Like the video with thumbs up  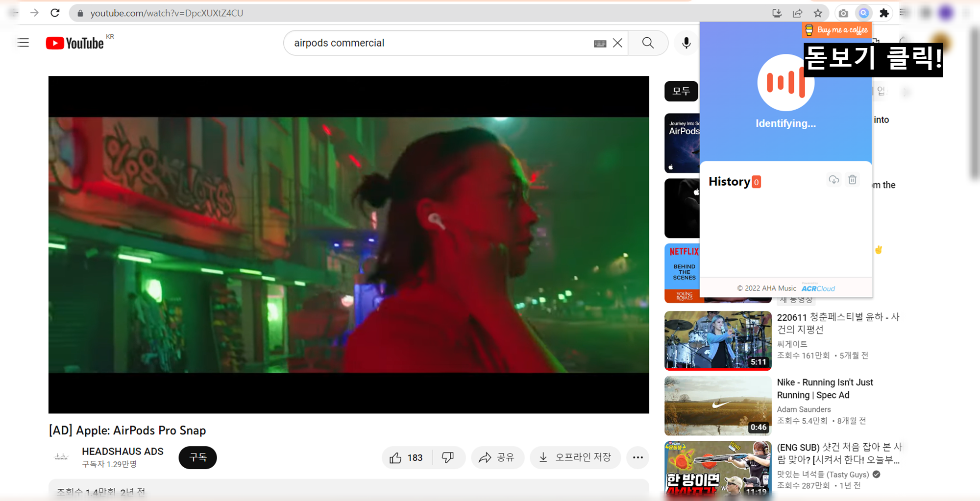pos(406,457)
